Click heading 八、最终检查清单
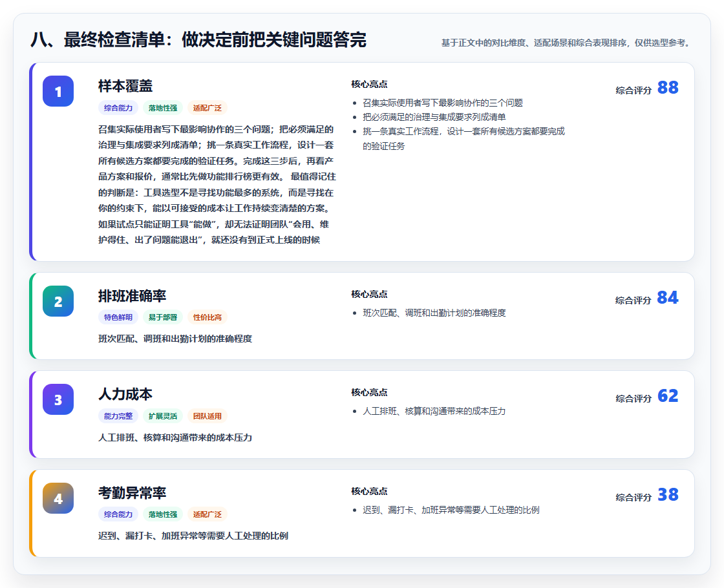This screenshot has height=588, width=724. click(x=198, y=39)
